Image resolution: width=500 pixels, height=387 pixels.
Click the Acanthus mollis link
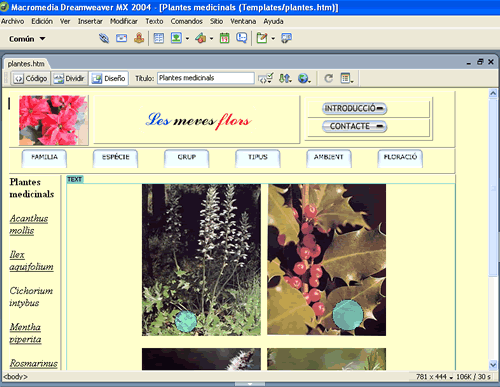[29, 225]
